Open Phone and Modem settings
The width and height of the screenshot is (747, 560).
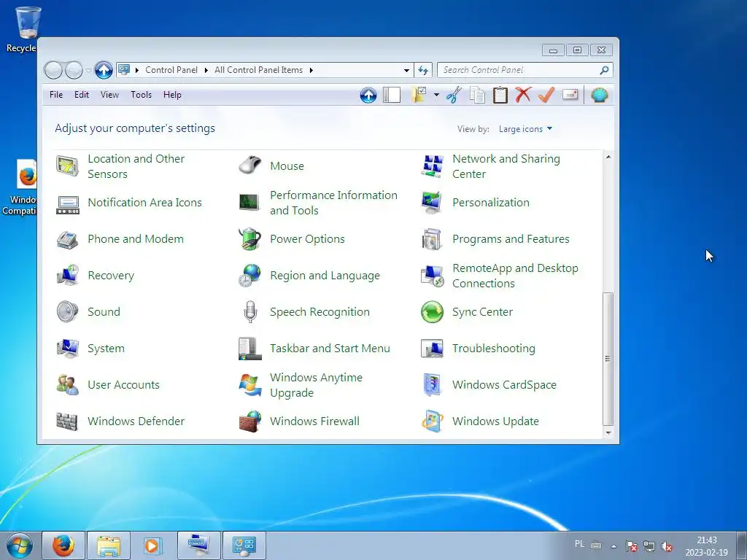pyautogui.click(x=120, y=239)
